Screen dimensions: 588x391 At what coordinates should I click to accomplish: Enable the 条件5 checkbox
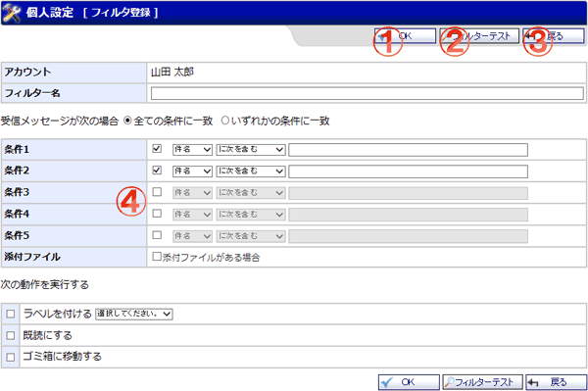point(157,235)
